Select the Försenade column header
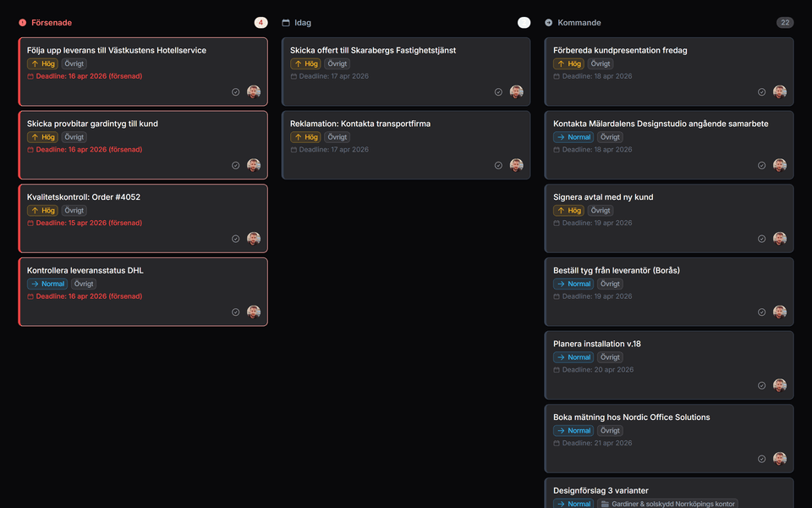 point(50,23)
